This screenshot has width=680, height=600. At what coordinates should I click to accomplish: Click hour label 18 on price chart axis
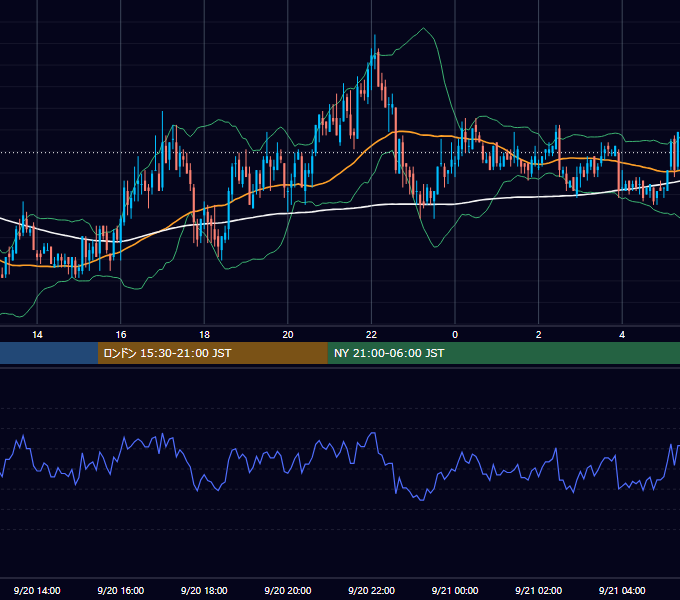[x=204, y=335]
